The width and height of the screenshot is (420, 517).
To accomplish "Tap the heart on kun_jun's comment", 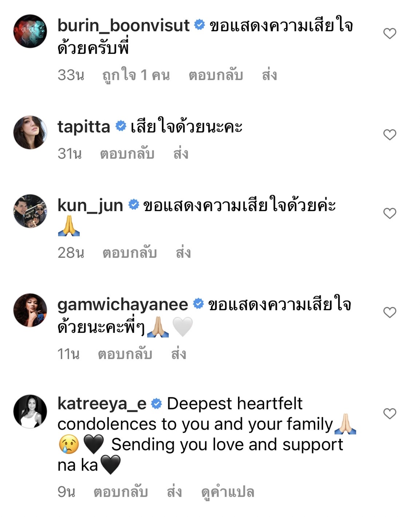I will (389, 213).
